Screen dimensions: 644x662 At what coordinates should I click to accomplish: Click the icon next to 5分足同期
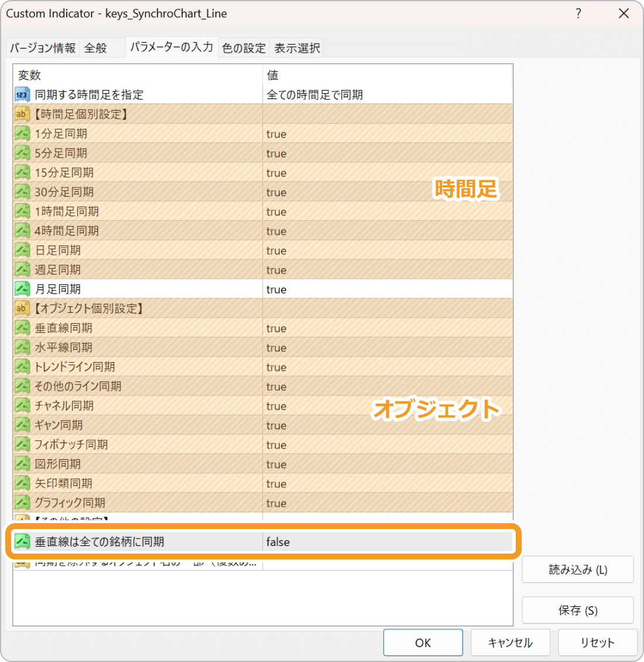click(22, 153)
